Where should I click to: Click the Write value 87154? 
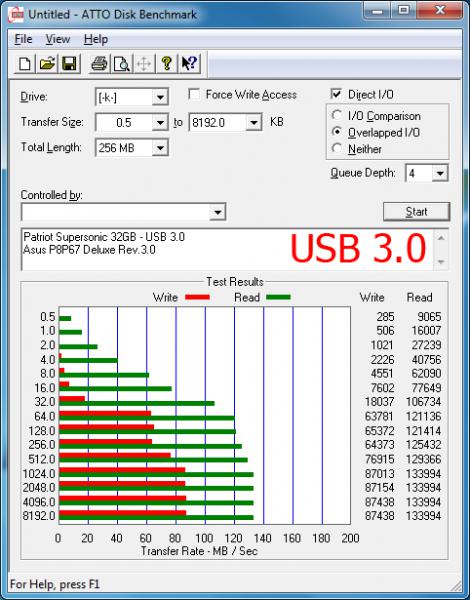(379, 488)
